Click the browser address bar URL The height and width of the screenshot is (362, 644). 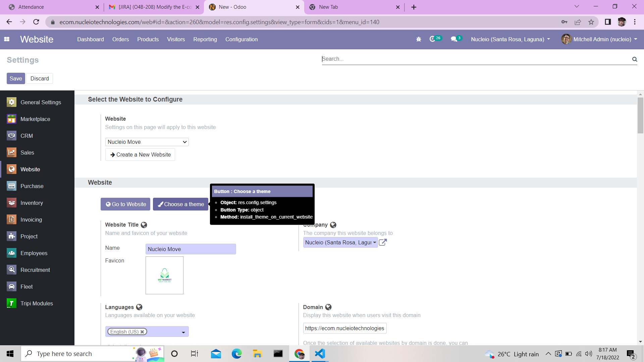click(x=219, y=22)
